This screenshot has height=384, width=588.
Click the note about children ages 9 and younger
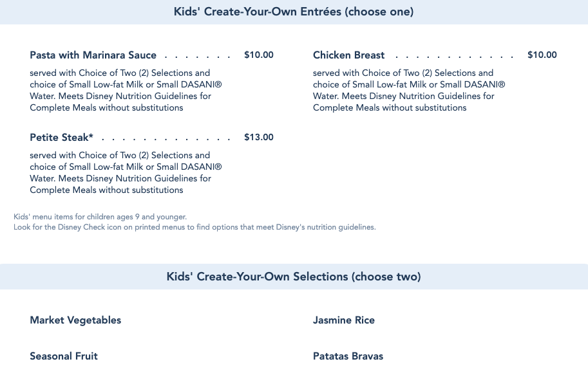click(x=100, y=217)
